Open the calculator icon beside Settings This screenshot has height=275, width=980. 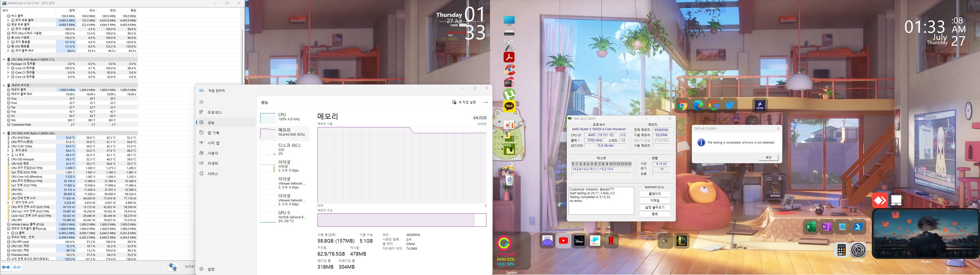[x=841, y=250]
